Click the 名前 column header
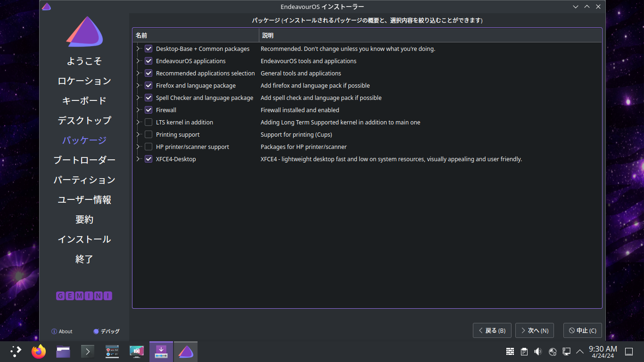Image resolution: width=644 pixels, height=362 pixels. 196,35
